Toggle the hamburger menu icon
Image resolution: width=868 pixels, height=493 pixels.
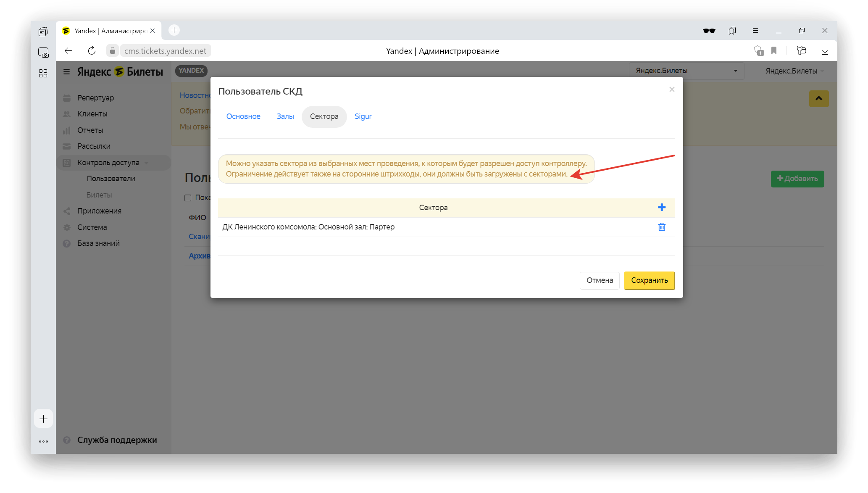tap(66, 71)
